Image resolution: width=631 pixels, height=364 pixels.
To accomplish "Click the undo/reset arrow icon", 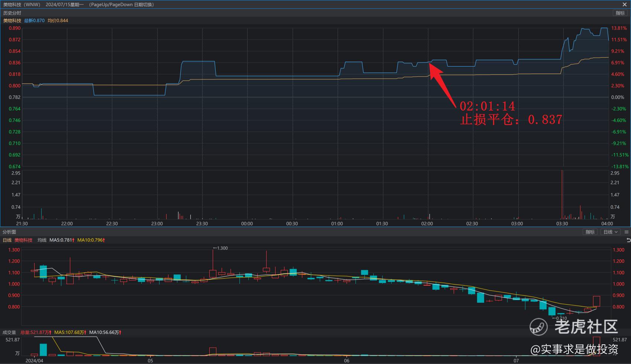I will point(628,240).
